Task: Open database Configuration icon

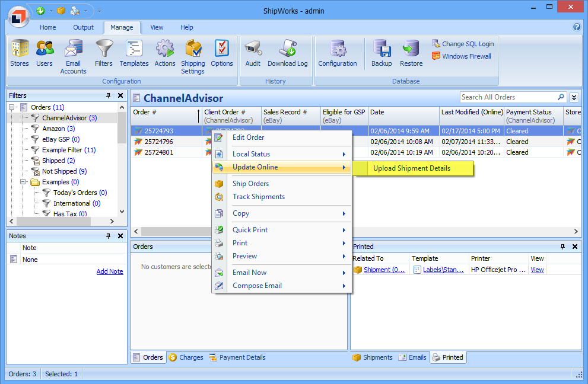Action: click(x=338, y=53)
